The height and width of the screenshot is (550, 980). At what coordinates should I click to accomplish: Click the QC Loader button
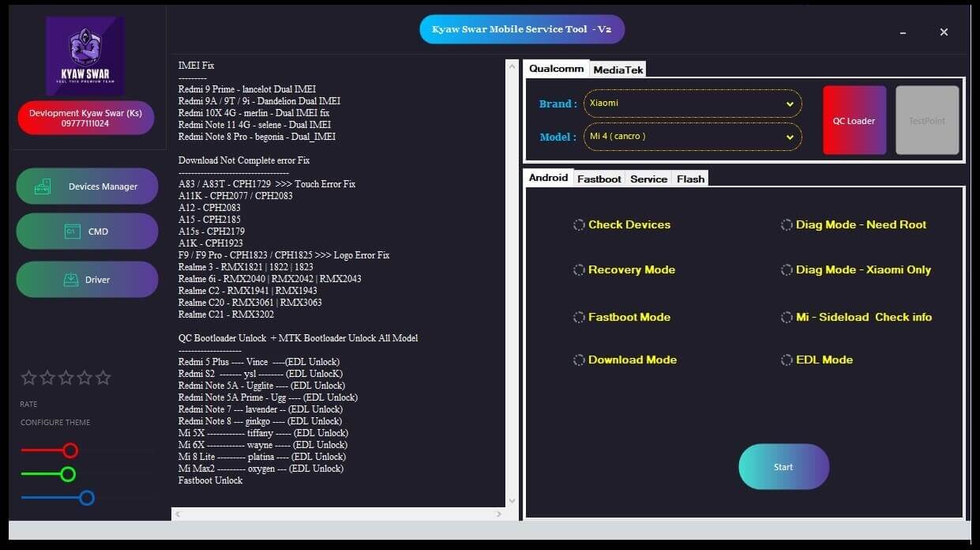coord(854,120)
